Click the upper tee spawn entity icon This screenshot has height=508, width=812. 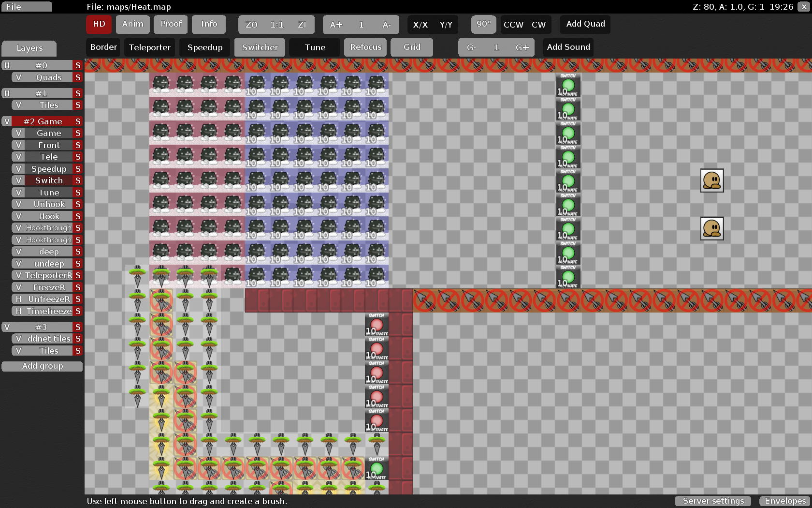[711, 180]
